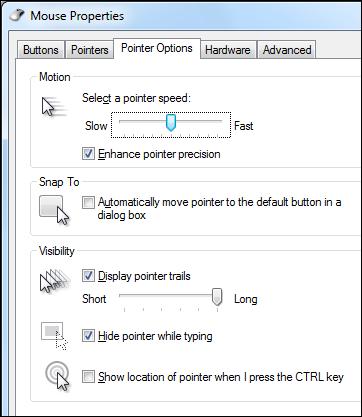The height and width of the screenshot is (417, 362).
Task: Uncheck Hide pointer while typing
Action: [88, 336]
